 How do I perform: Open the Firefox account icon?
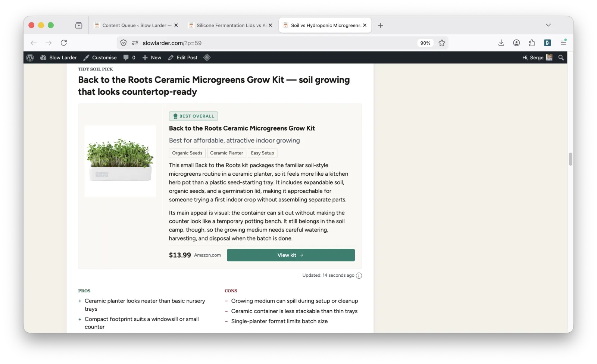click(516, 43)
